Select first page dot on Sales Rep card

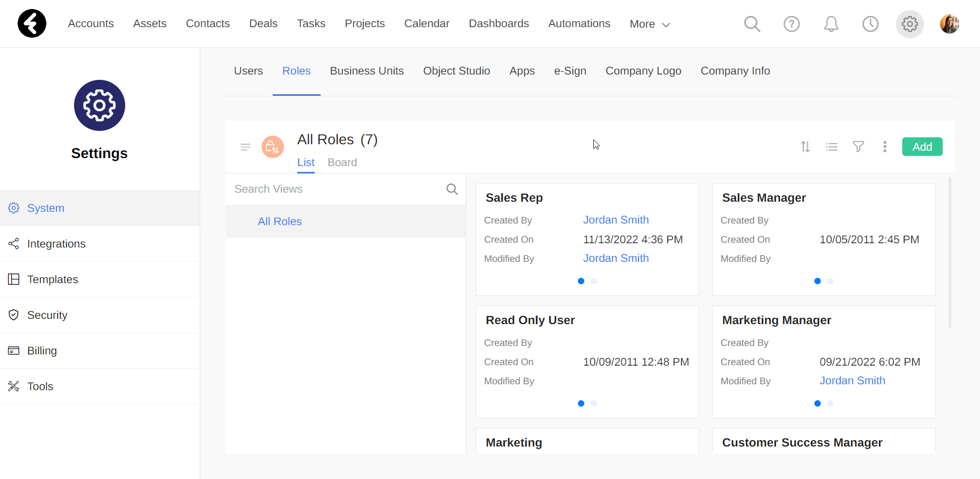tap(581, 281)
